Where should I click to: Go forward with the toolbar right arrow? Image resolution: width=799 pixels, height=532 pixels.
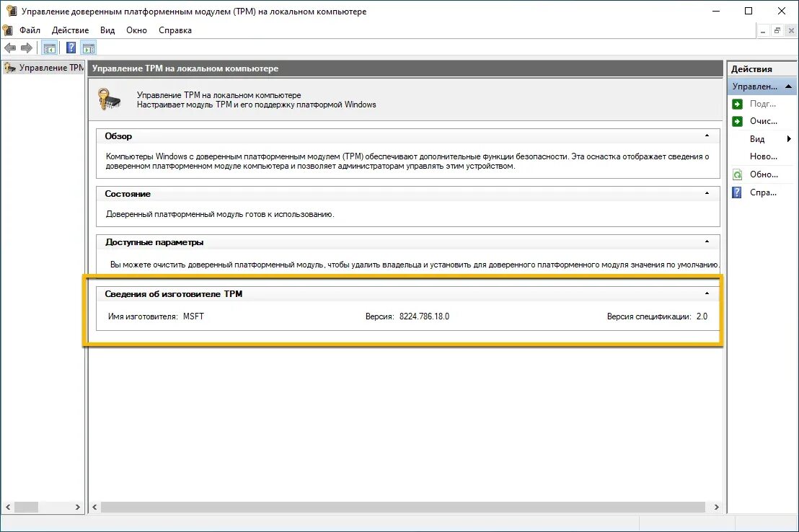click(x=27, y=48)
